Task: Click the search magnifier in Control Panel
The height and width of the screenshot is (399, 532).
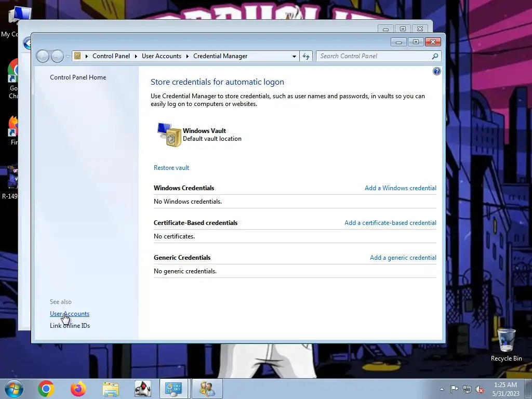Action: click(x=435, y=56)
